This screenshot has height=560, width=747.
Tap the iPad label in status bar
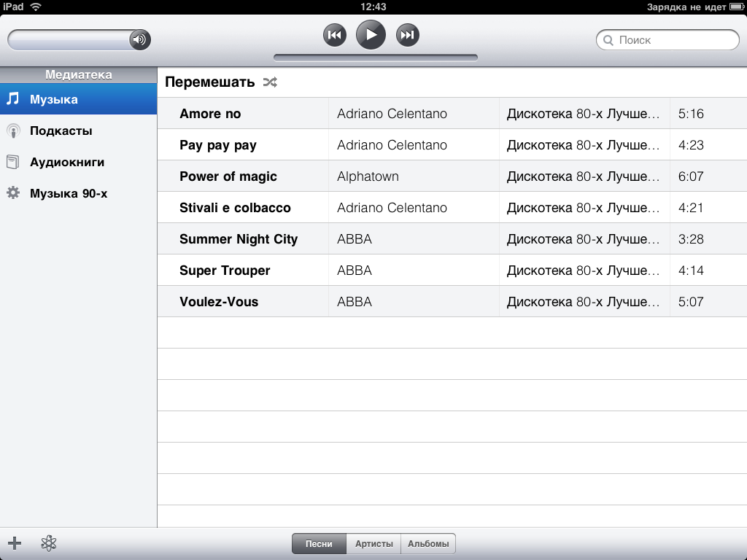[13, 7]
